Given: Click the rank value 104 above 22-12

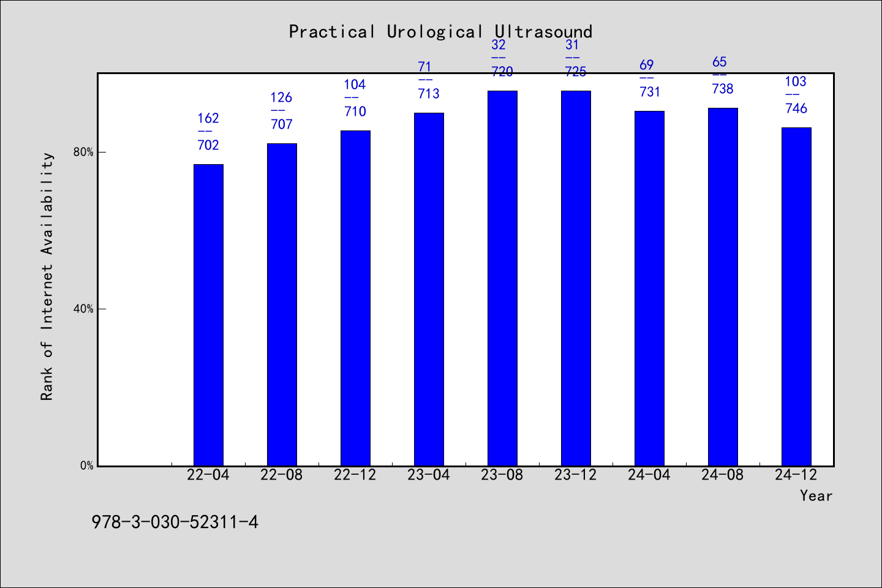Looking at the screenshot, I should click(355, 85).
